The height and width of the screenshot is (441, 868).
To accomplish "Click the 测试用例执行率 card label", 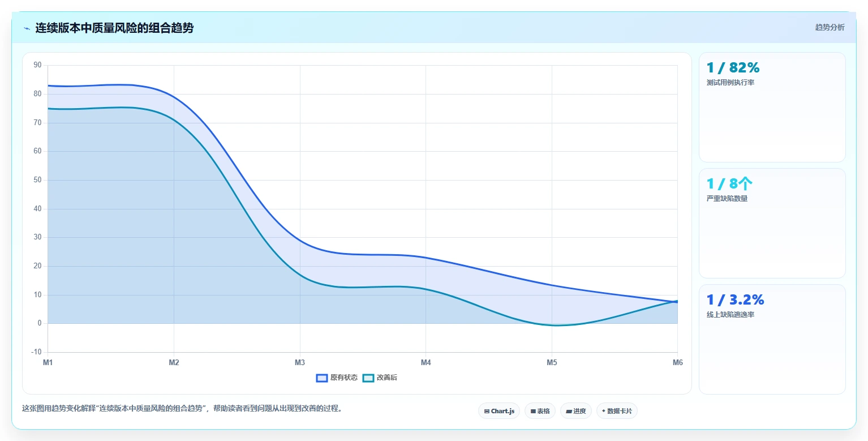I will (731, 83).
